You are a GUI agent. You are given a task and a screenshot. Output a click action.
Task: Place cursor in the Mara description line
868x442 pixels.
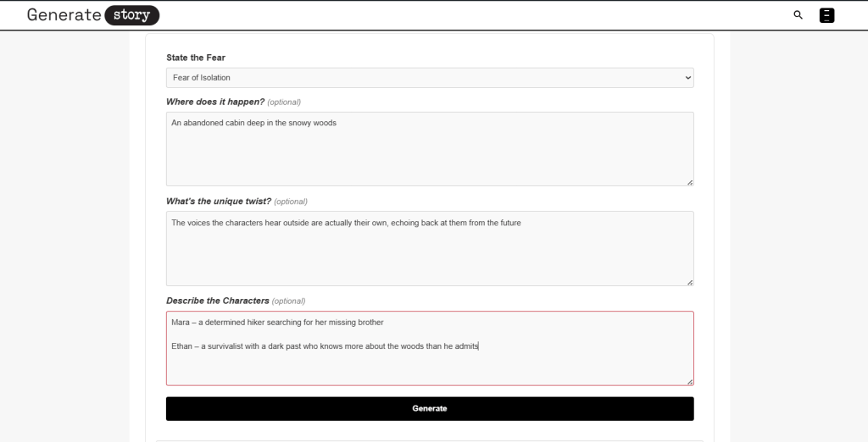pos(277,322)
